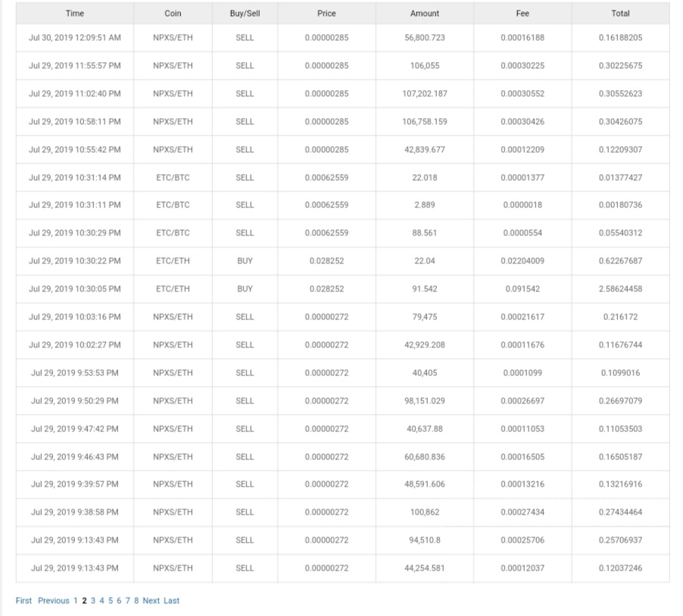The height and width of the screenshot is (616, 683).
Task: Click ETC/BTC in the 10:30:29 PM row
Action: point(173,233)
